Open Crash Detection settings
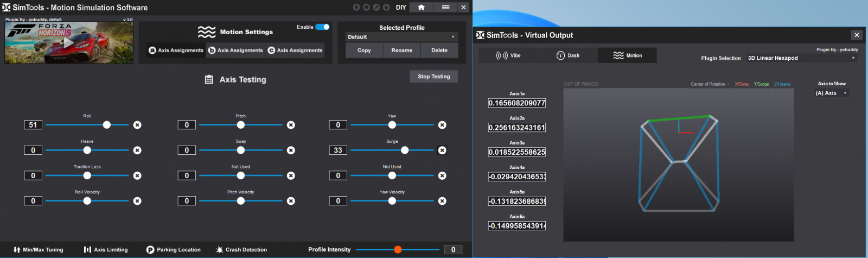This screenshot has width=868, height=258. pos(241,250)
